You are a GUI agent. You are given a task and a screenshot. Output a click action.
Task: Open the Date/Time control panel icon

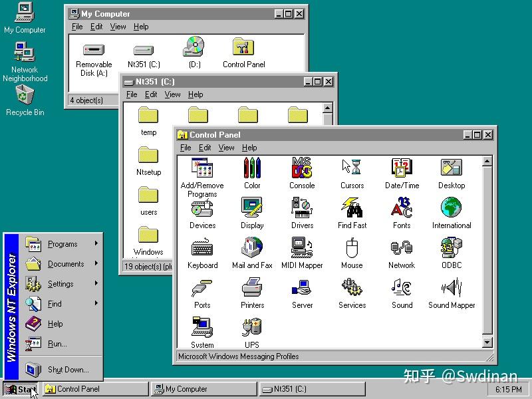(x=402, y=169)
